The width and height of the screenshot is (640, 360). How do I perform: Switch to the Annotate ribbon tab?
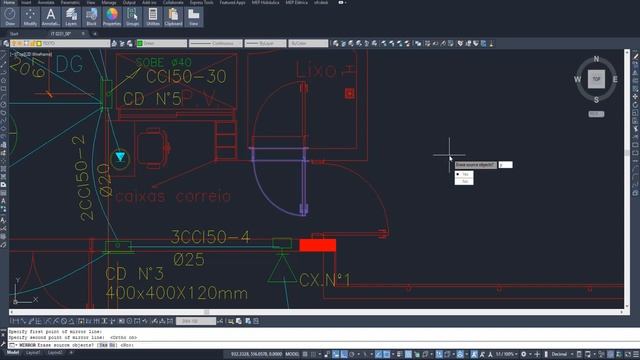[x=46, y=2]
